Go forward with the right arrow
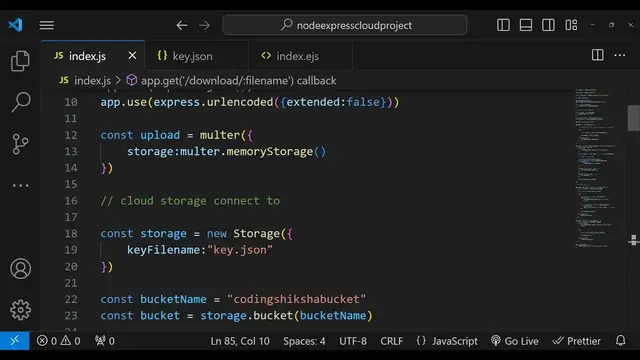 pyautogui.click(x=204, y=25)
